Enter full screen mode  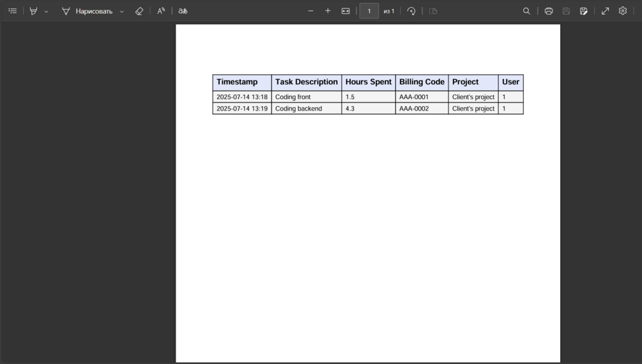[605, 11]
